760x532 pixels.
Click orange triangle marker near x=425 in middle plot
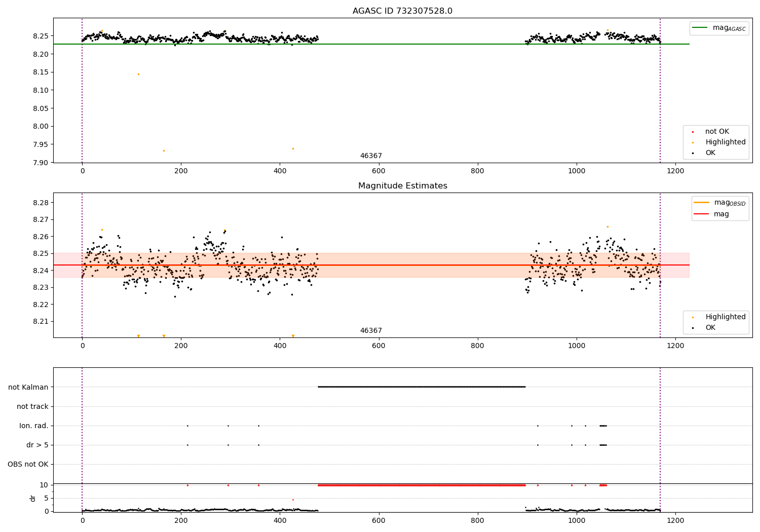pyautogui.click(x=293, y=336)
